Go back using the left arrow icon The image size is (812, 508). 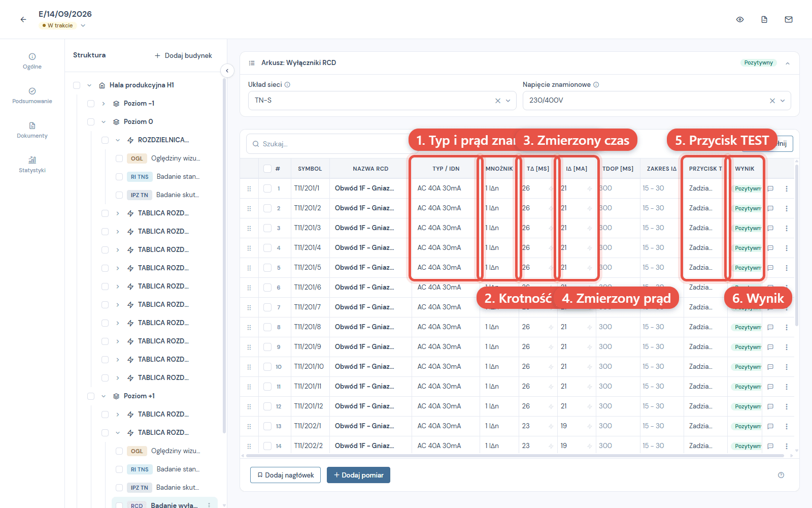point(23,19)
